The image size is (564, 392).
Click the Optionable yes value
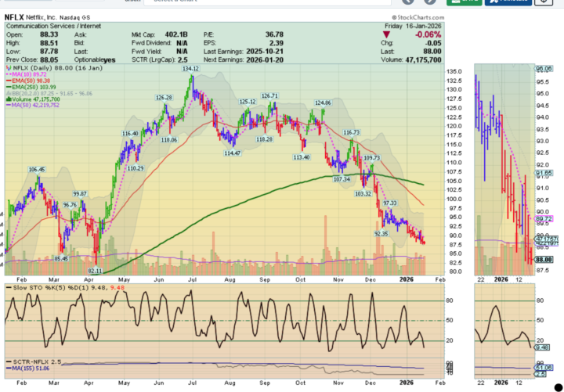point(110,60)
